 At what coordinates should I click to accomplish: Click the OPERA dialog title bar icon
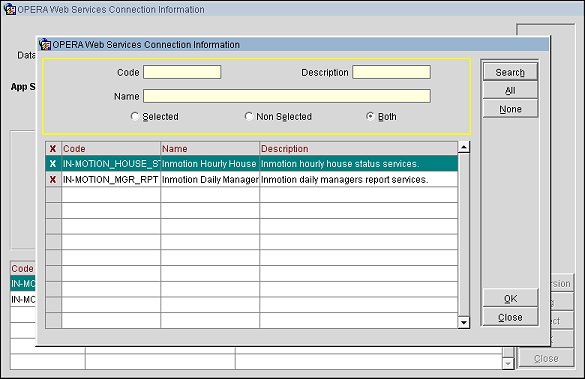pos(45,44)
